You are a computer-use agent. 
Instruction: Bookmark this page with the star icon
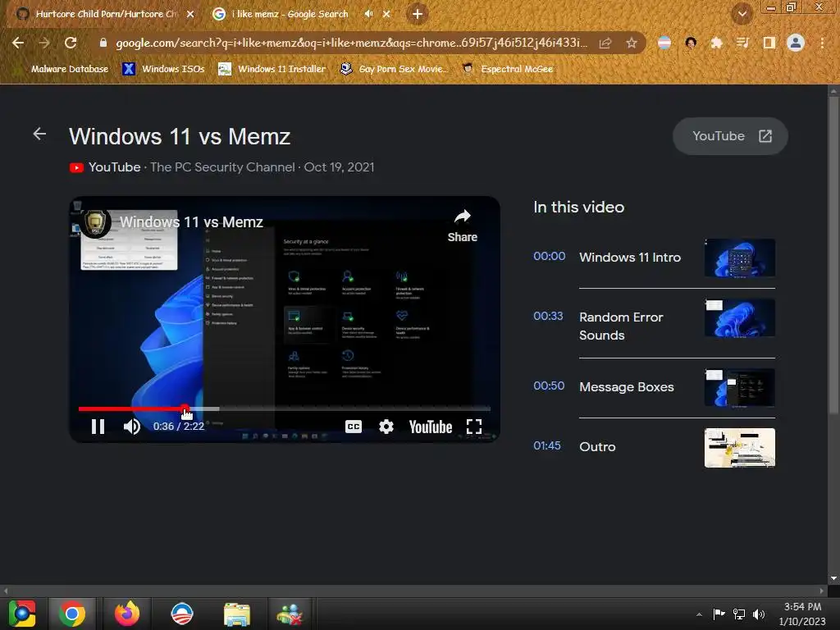point(632,43)
